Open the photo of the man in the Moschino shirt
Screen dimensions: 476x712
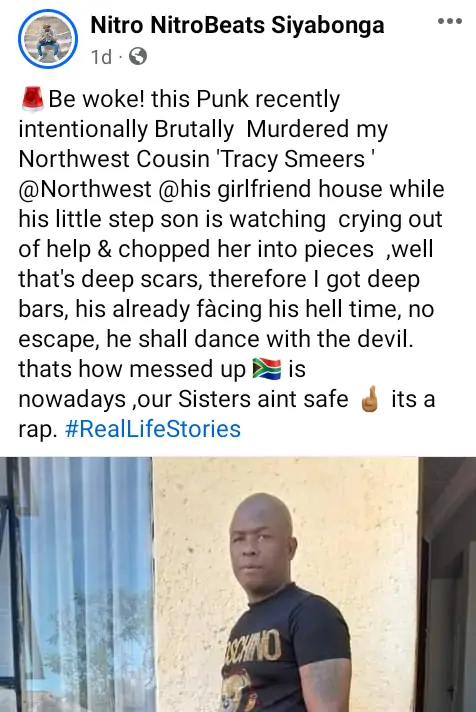coord(238,584)
